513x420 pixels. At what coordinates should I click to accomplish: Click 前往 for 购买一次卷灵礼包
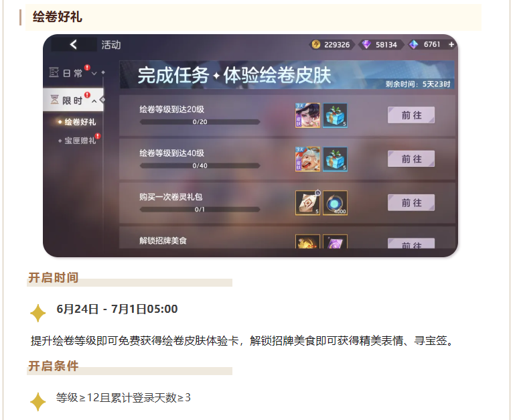[411, 203]
